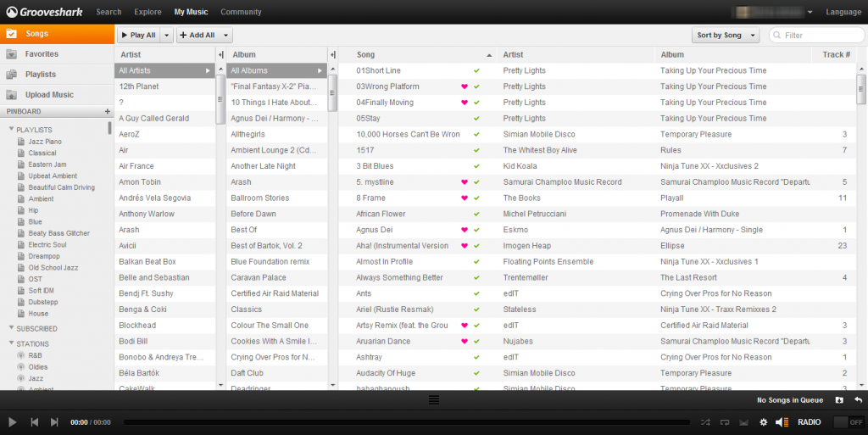This screenshot has height=435, width=868.
Task: Click the song progress bar
Action: [407, 422]
